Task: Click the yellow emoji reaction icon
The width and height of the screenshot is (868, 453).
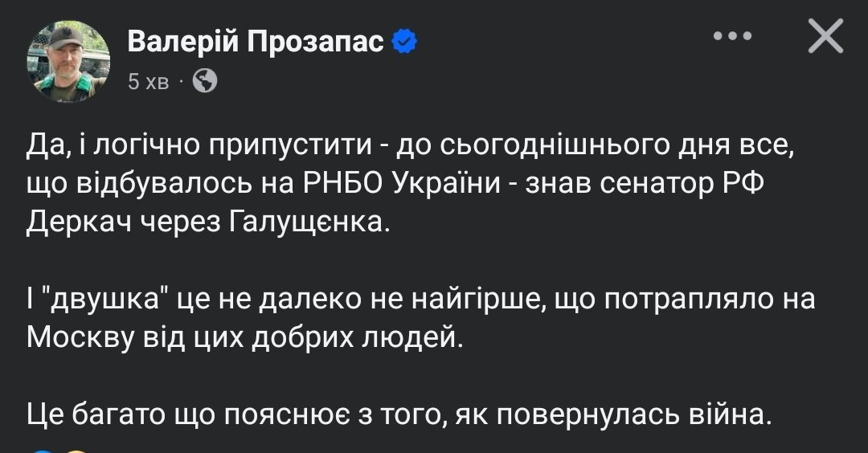Action: coord(75,450)
